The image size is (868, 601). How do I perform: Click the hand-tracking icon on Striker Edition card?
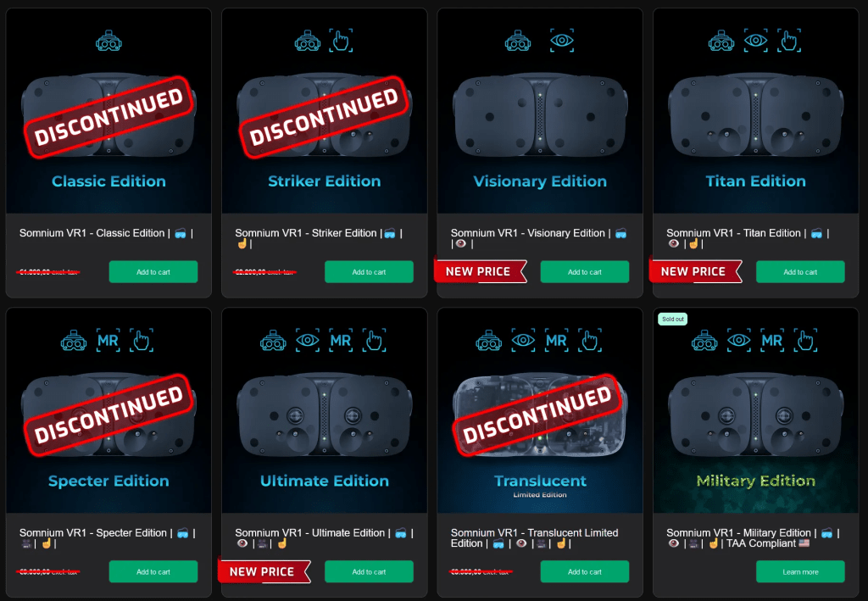(341, 41)
